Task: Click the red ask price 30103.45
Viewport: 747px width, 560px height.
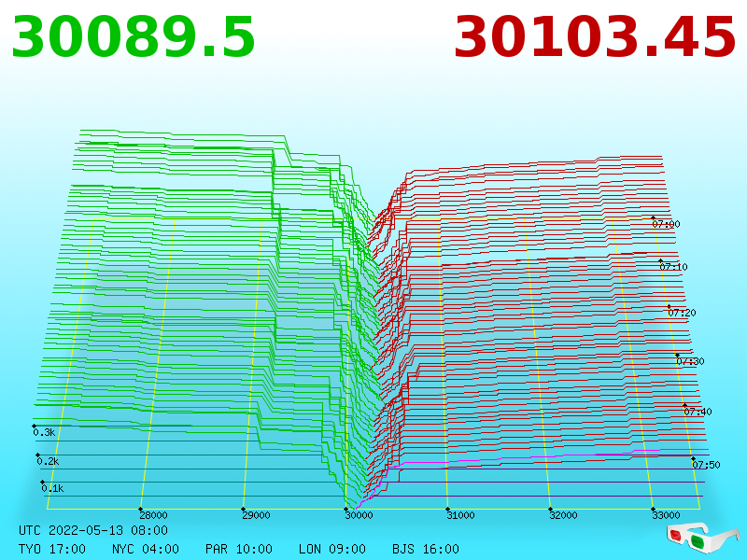Action: click(595, 37)
